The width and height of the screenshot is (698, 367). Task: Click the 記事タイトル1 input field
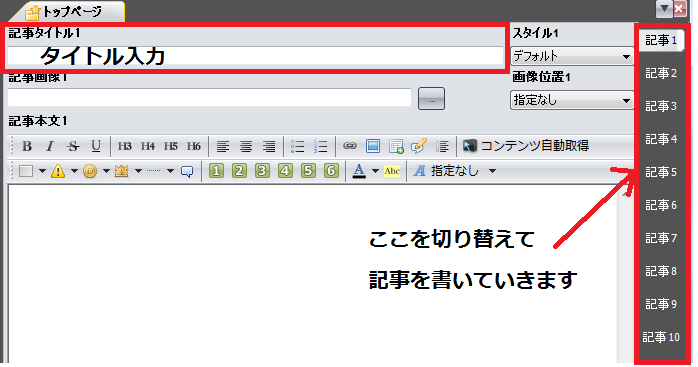[x=255, y=56]
